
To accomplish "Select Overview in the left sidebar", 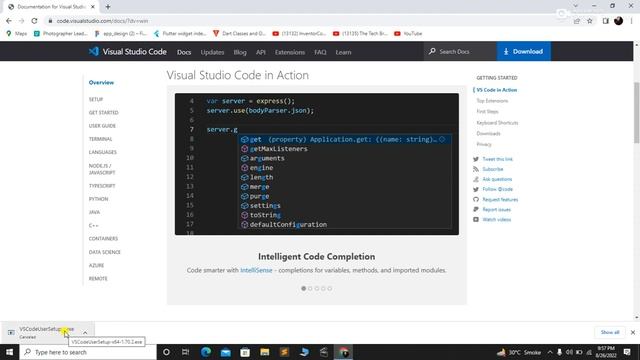I will [x=101, y=82].
